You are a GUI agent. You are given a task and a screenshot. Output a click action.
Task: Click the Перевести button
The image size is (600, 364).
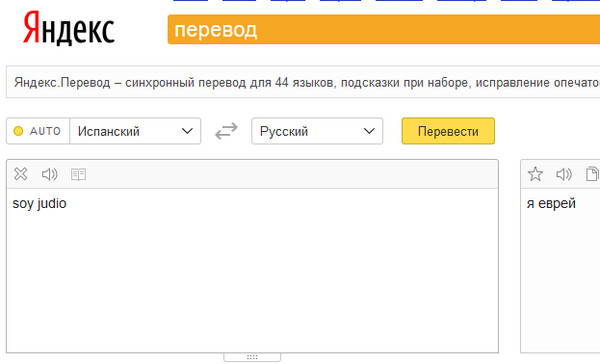[x=448, y=131]
